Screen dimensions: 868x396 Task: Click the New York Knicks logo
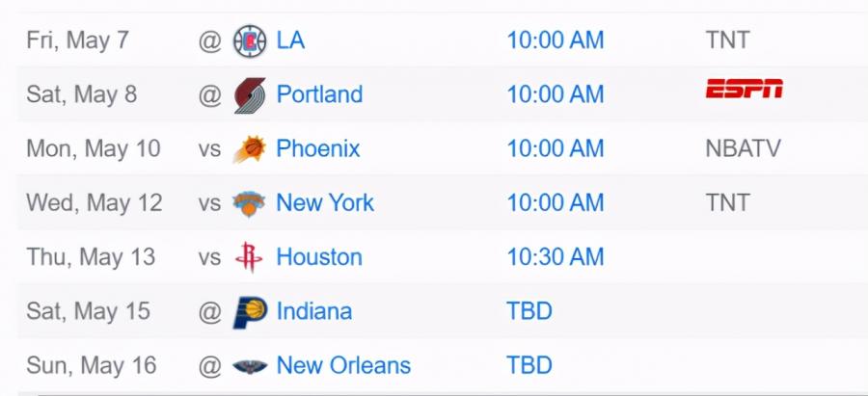(249, 203)
